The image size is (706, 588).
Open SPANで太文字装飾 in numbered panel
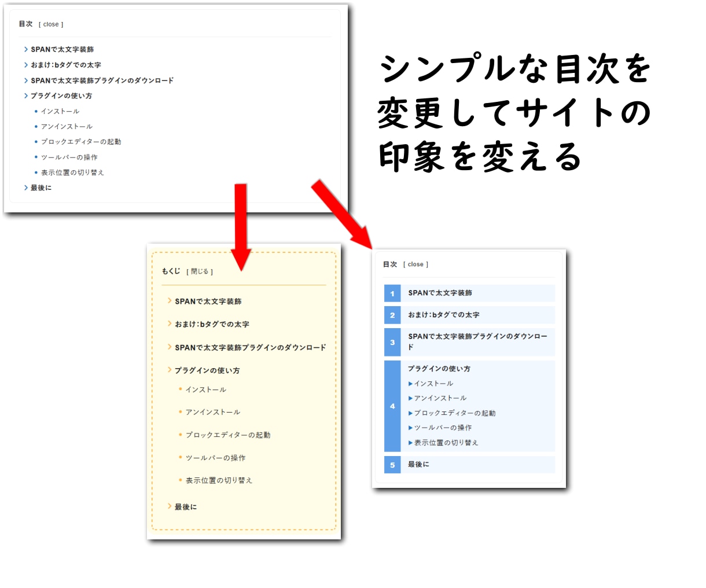tap(440, 293)
